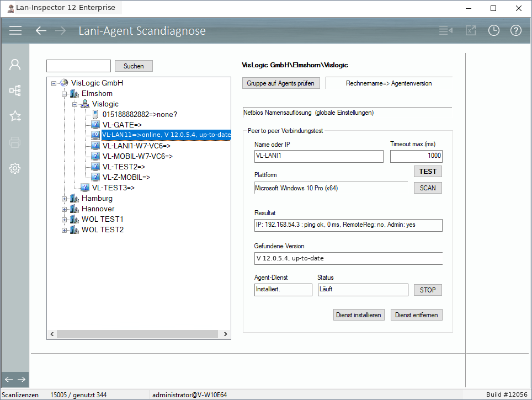Click the TEST button

pyautogui.click(x=428, y=172)
